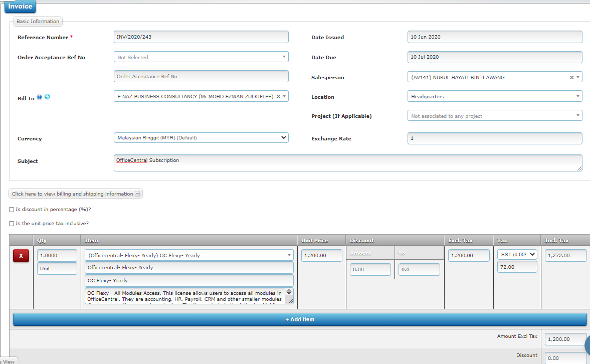
Task: Tick the 'Is the unit price tax inclusive' checkbox
Action: pyautogui.click(x=12, y=224)
